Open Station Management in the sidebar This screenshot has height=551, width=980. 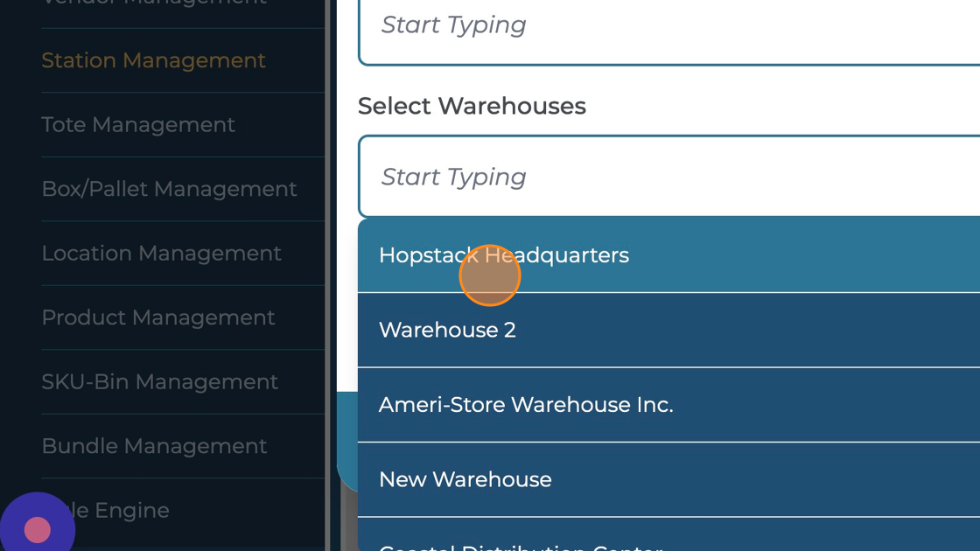click(x=153, y=60)
